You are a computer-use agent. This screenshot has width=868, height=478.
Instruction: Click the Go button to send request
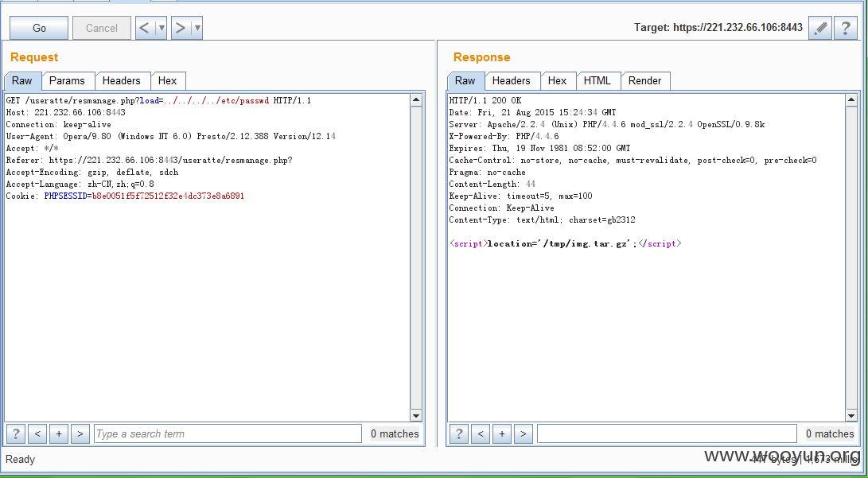tap(39, 28)
